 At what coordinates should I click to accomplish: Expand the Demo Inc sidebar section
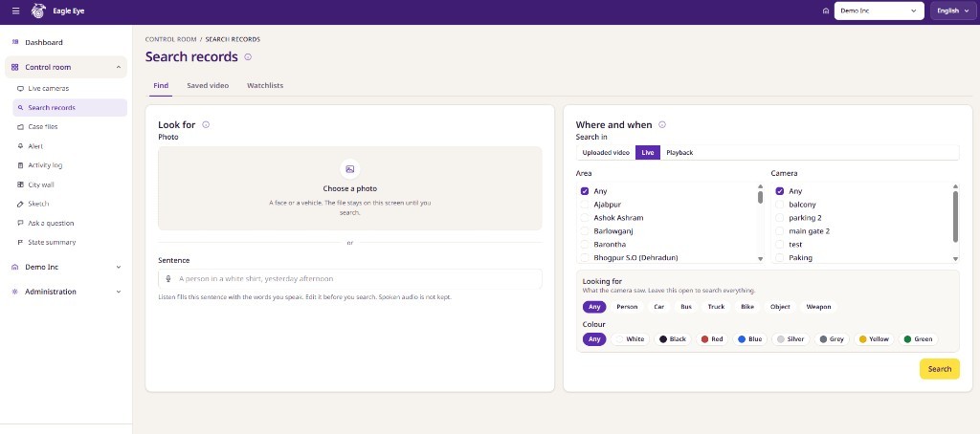pos(119,267)
